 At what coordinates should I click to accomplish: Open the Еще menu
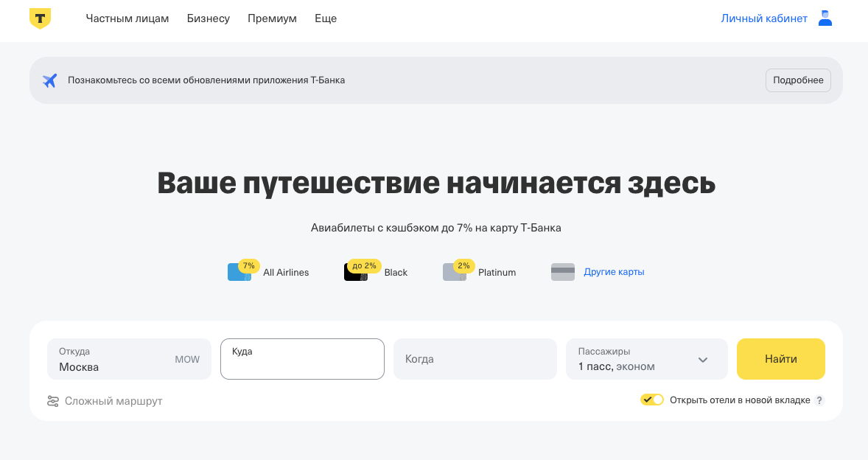326,18
